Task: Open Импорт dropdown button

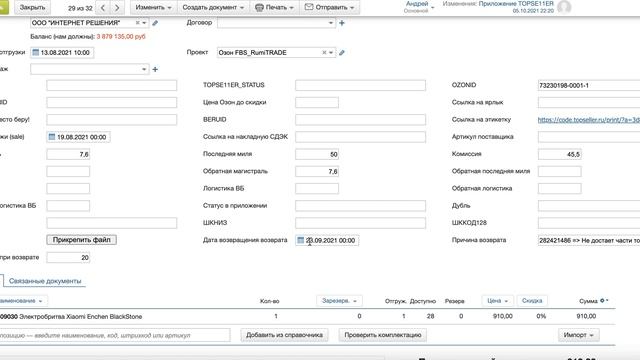Action: [x=578, y=335]
